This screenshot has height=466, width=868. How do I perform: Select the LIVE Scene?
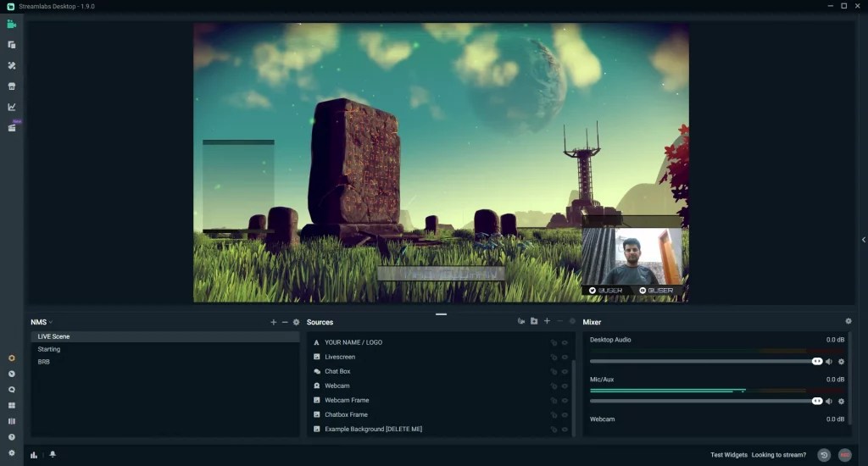(x=165, y=336)
